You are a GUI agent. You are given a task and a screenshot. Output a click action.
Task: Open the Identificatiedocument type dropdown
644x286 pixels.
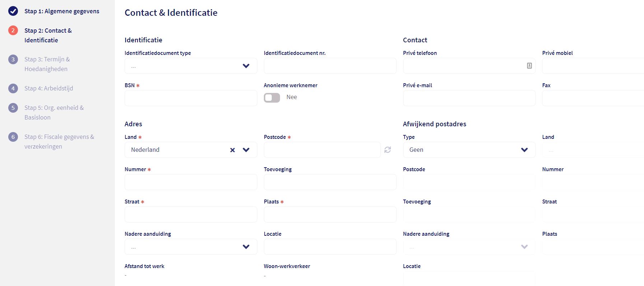[x=191, y=66]
